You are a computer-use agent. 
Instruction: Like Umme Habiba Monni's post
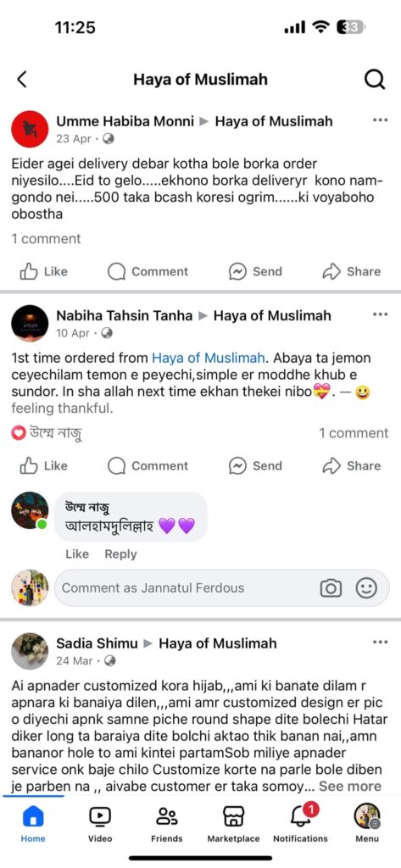pyautogui.click(x=44, y=271)
